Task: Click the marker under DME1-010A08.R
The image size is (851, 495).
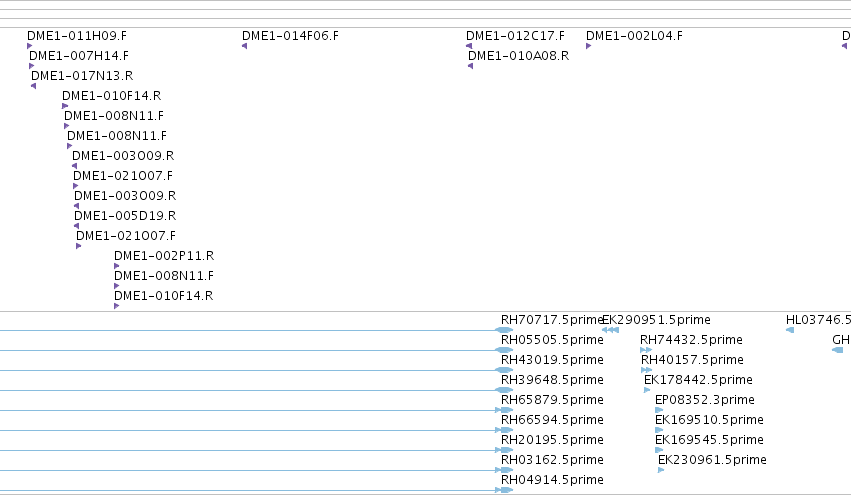Action: click(471, 66)
